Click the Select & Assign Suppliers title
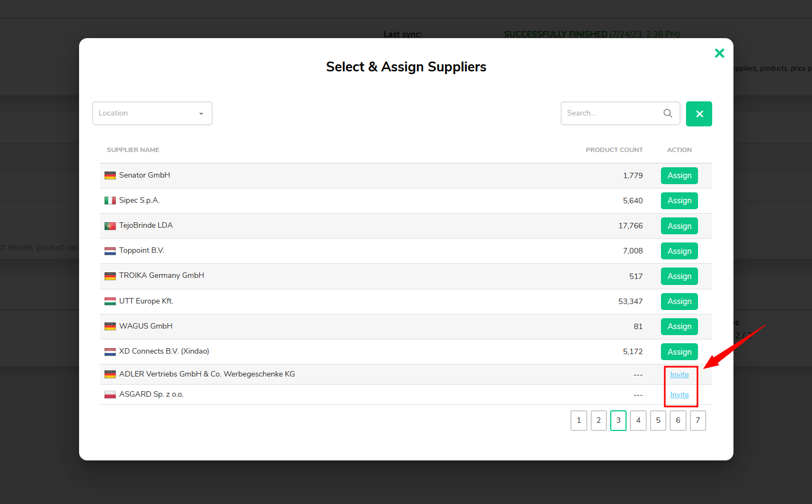812x504 pixels. pos(406,66)
